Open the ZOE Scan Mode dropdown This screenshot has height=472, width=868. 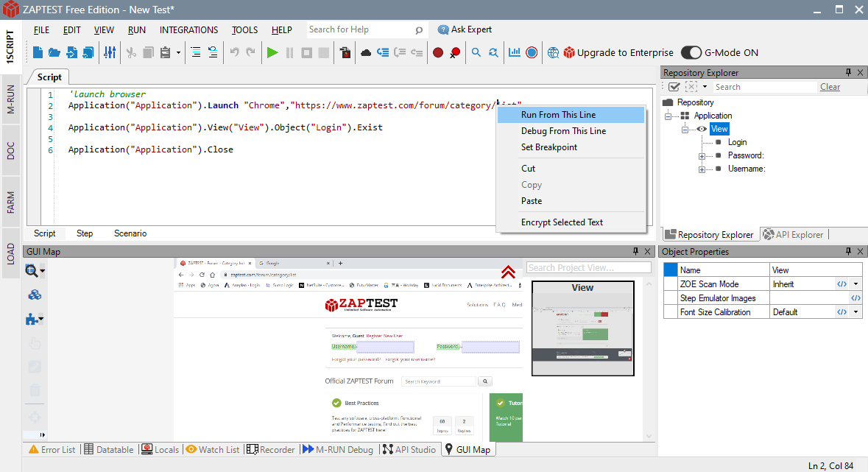855,284
